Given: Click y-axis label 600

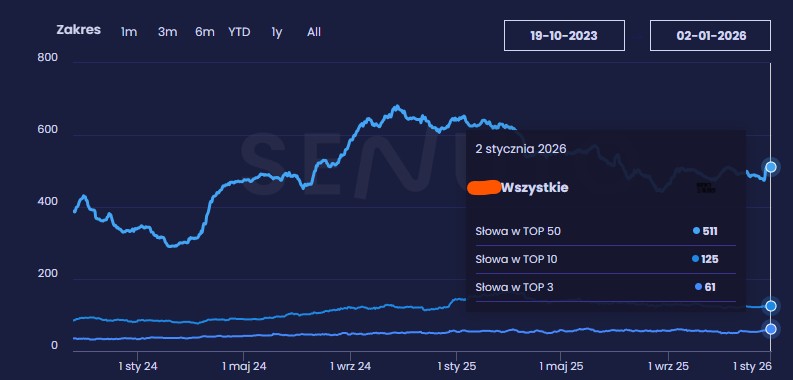Looking at the screenshot, I should coord(48,130).
